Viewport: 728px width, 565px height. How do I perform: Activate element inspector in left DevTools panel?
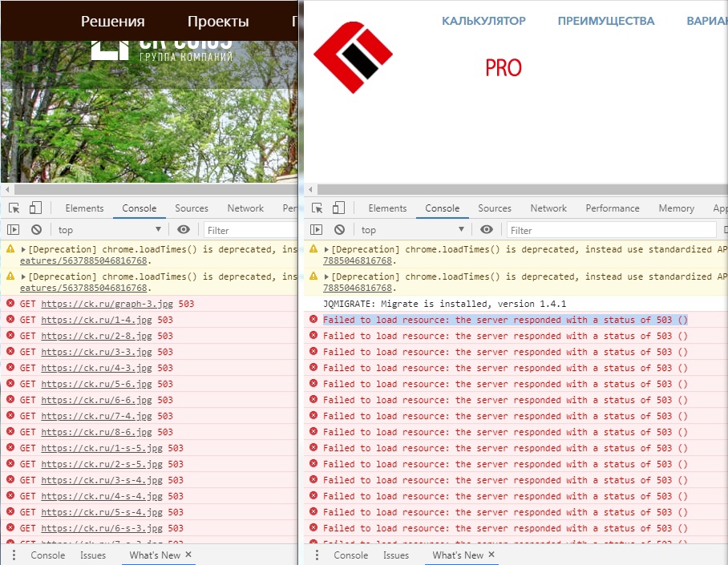point(14,208)
